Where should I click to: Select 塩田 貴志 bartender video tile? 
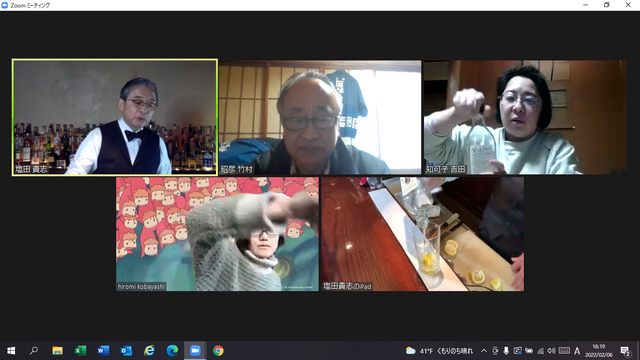click(115, 117)
